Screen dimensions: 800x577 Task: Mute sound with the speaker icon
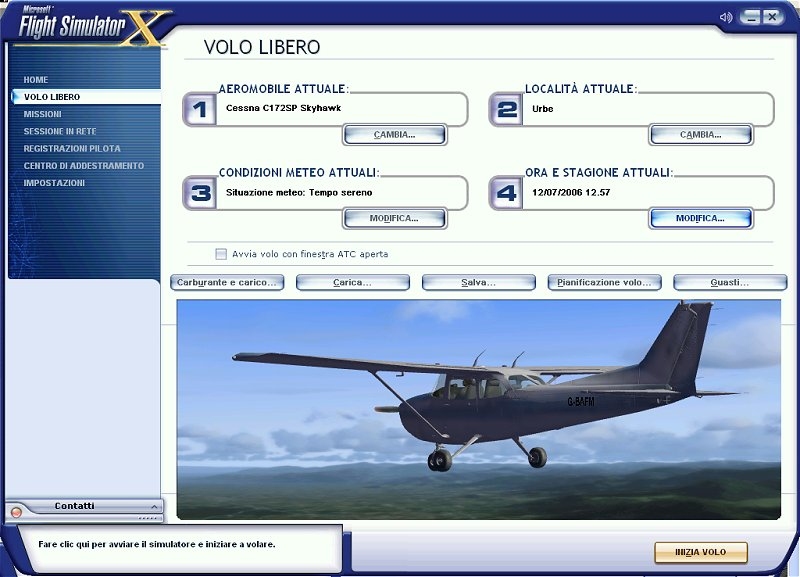coord(726,16)
